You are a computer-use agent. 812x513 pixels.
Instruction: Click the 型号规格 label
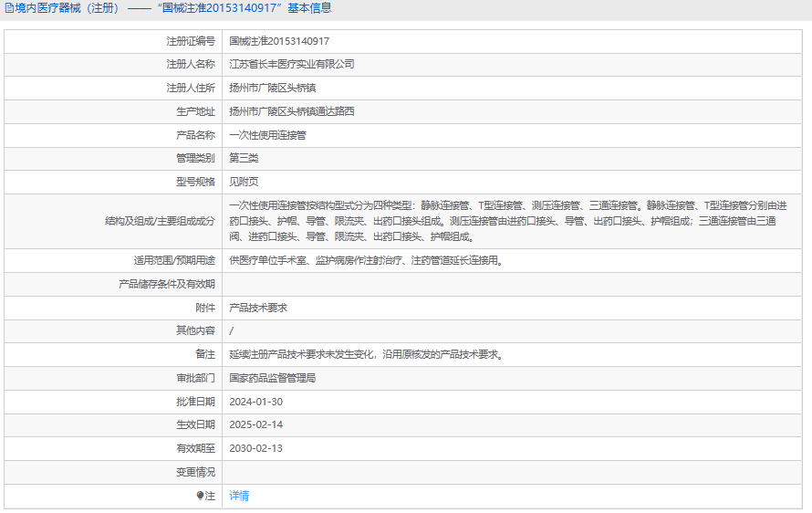click(x=195, y=182)
